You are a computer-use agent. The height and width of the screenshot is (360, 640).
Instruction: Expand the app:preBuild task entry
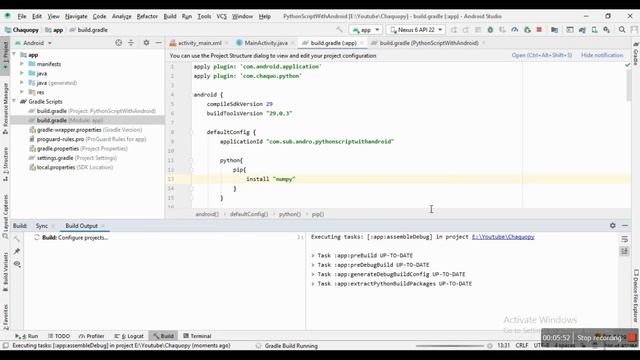pos(313,256)
